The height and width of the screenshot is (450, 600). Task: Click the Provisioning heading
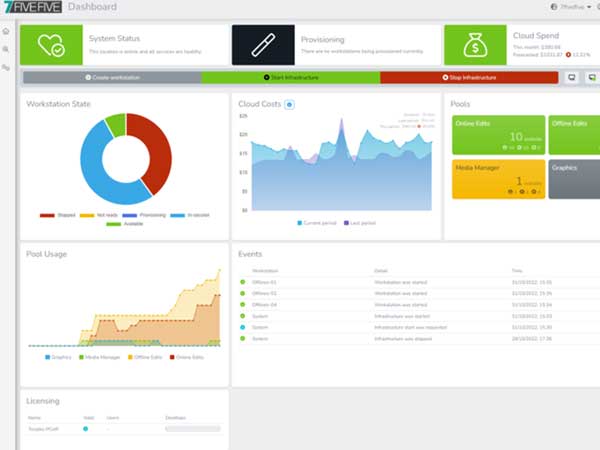pos(323,39)
